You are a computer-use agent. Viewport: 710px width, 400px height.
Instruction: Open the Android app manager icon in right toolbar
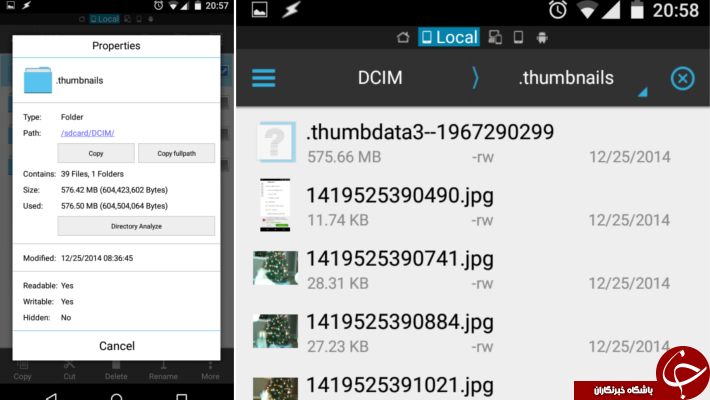pyautogui.click(x=542, y=37)
